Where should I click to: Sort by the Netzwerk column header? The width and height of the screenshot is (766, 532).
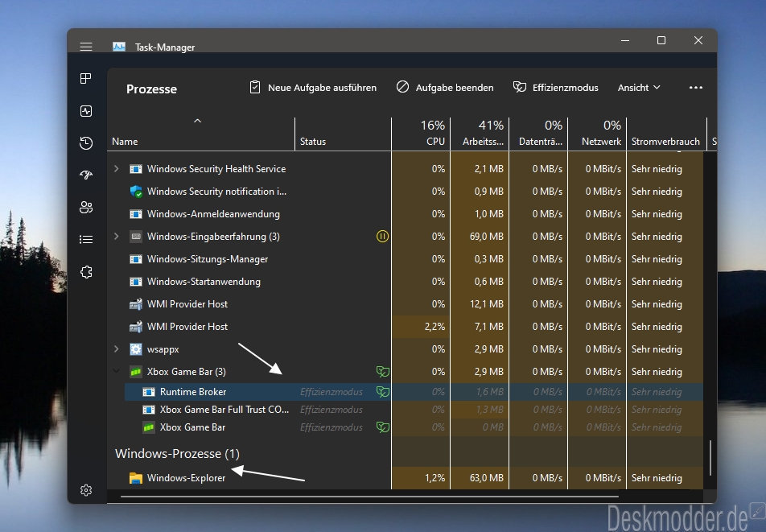(597, 134)
